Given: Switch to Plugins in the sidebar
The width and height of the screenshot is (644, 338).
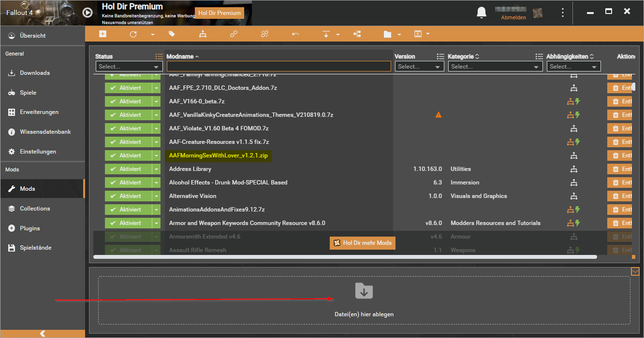Looking at the screenshot, I should pos(43,228).
